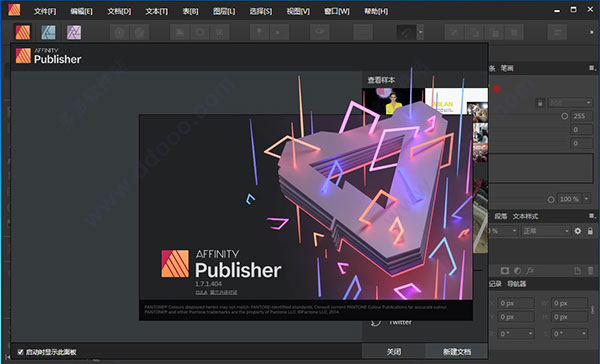Click the slider handle beside the 255 field
Viewport: 600px width, 364px height.
point(564,116)
